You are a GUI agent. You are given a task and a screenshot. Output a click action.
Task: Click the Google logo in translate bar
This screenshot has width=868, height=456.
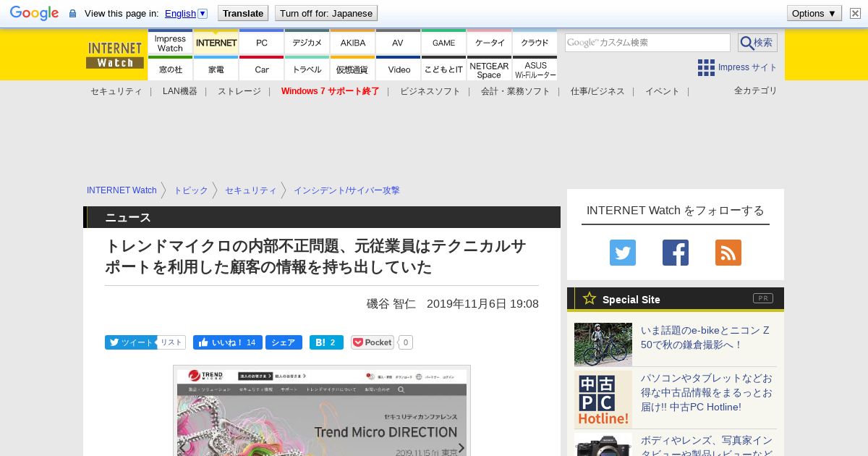coord(34,13)
